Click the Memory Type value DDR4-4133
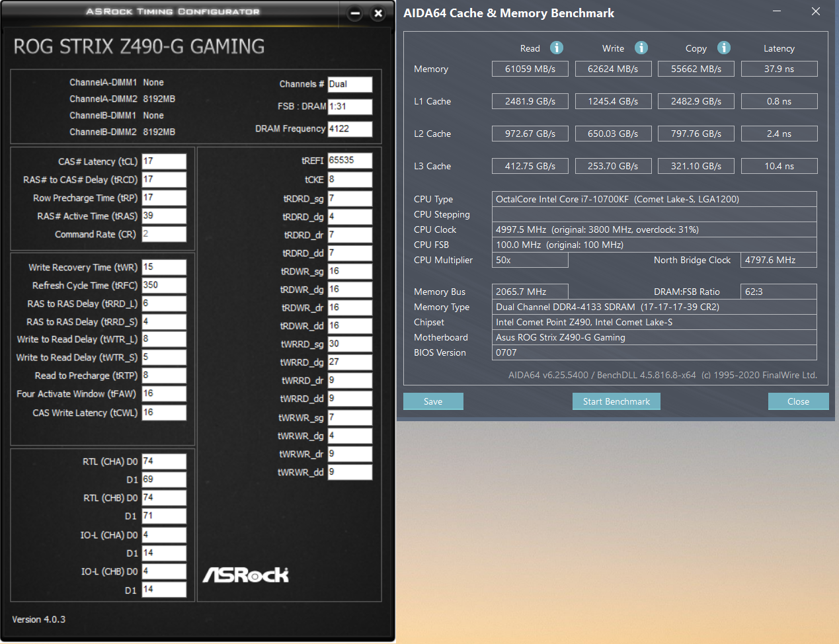Image resolution: width=839 pixels, height=644 pixels. click(655, 307)
